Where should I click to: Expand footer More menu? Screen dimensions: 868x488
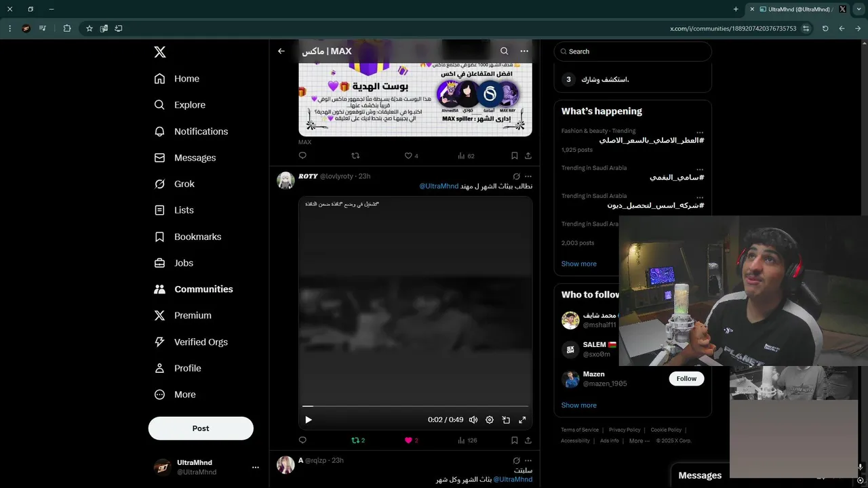pos(639,441)
